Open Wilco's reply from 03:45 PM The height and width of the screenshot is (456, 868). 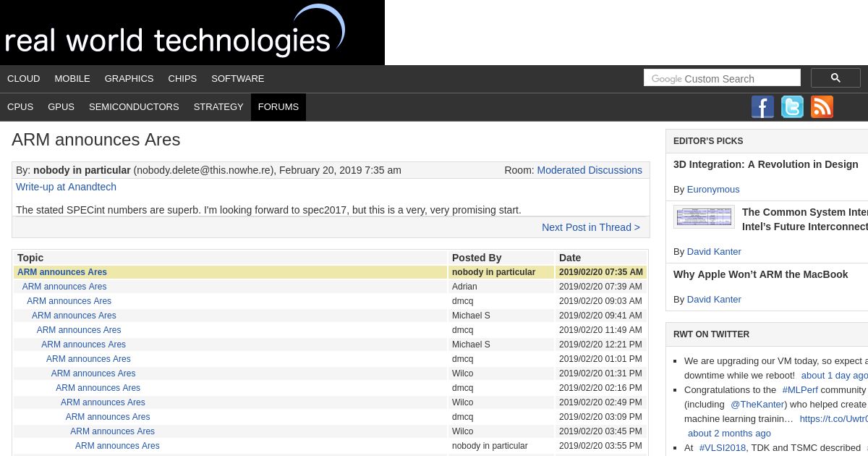coord(112,431)
